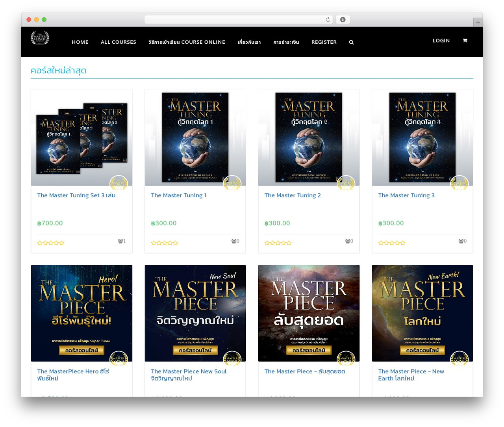The height and width of the screenshot is (427, 504).
Task: Open a new browser tab with plus
Action: pos(478,22)
